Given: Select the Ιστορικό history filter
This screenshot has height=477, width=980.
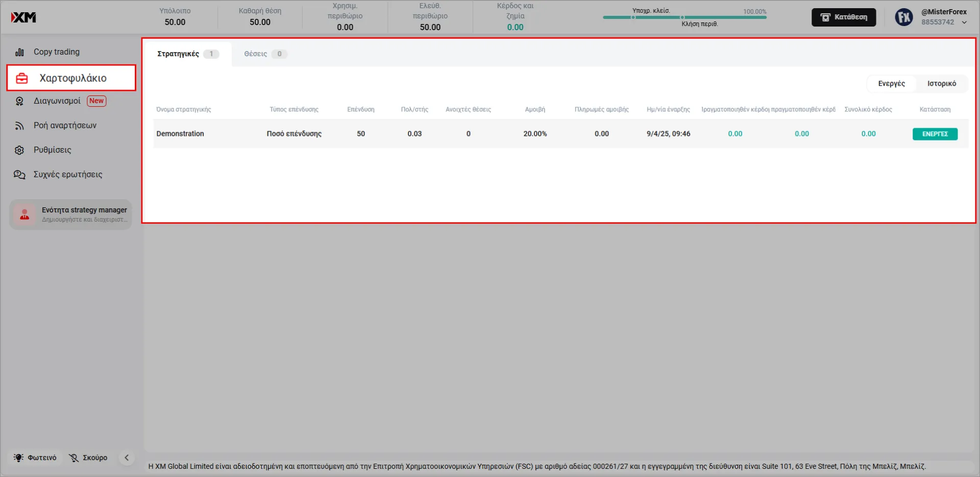Looking at the screenshot, I should pos(941,84).
